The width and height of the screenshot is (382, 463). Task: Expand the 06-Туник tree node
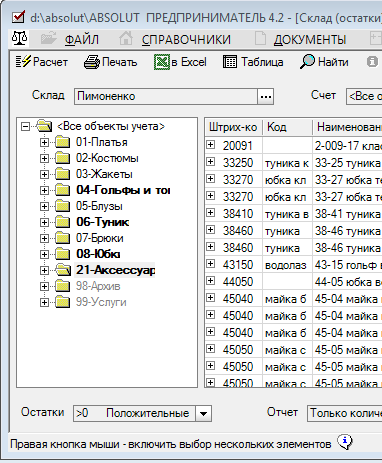tap(44, 222)
